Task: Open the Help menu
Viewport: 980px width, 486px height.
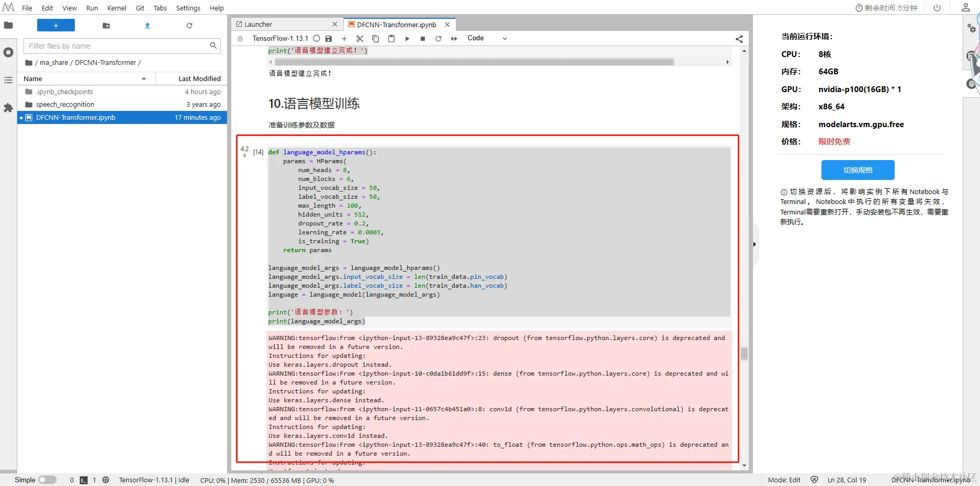Action: point(217,8)
